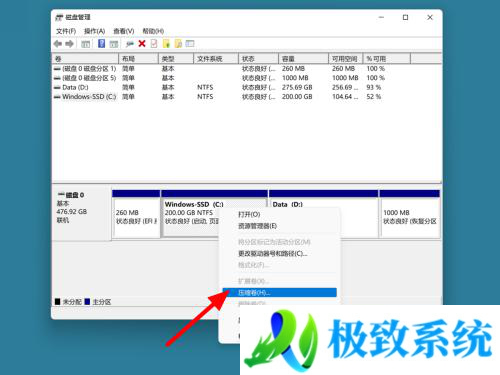
Task: Click the 52 % free cell
Action: (x=374, y=97)
